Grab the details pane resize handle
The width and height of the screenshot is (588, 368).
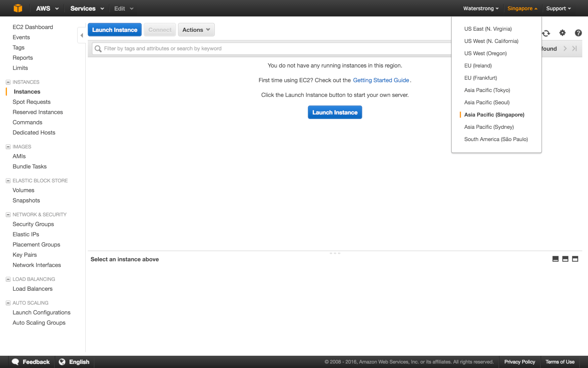335,253
